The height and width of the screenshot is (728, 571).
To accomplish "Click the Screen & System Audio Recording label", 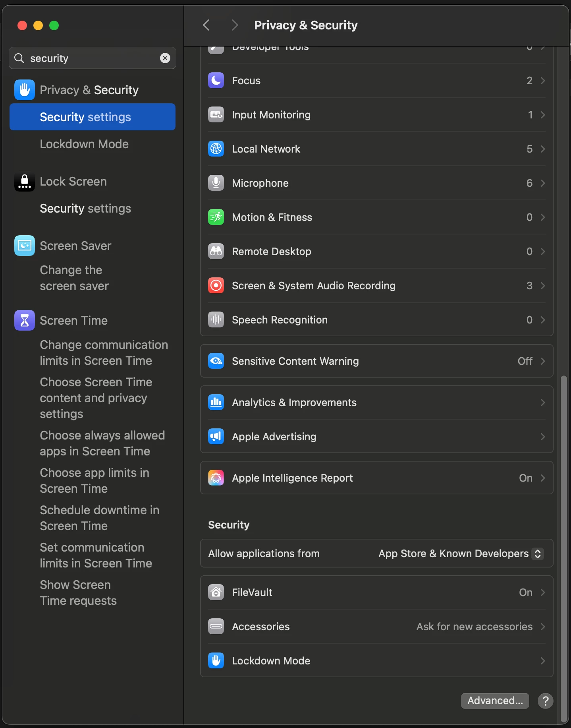I will [314, 286].
